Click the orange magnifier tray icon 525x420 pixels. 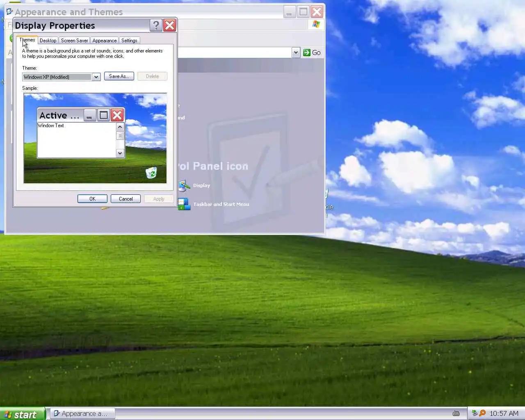[482, 413]
